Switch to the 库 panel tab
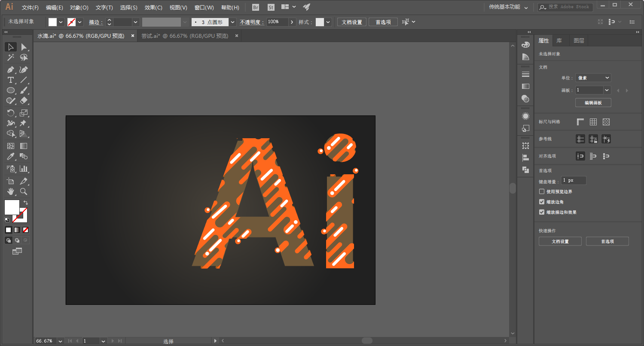Screen dimensions: 644x346 tap(559, 41)
